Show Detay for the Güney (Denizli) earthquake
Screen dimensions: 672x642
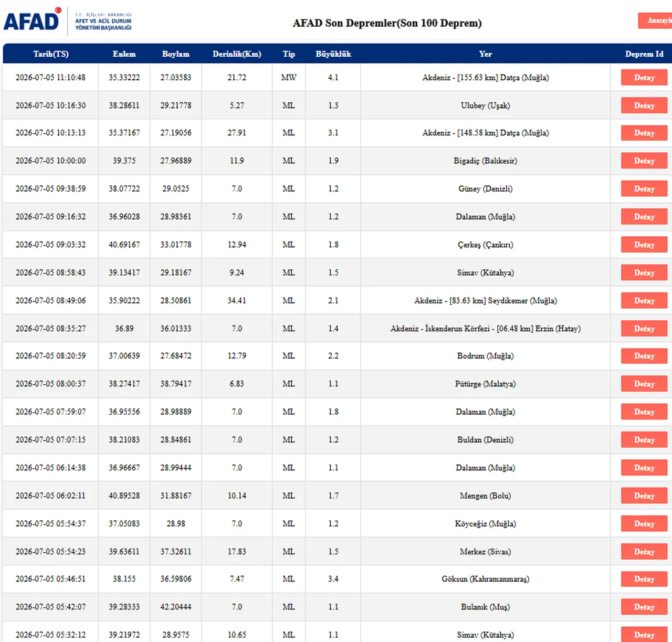pyautogui.click(x=644, y=188)
